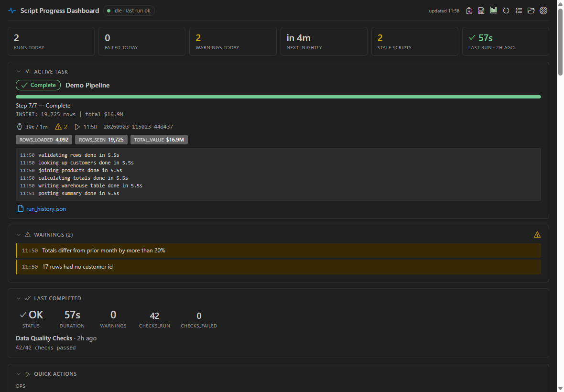Click log line 'calculating totals done in 5.5s'

83,178
